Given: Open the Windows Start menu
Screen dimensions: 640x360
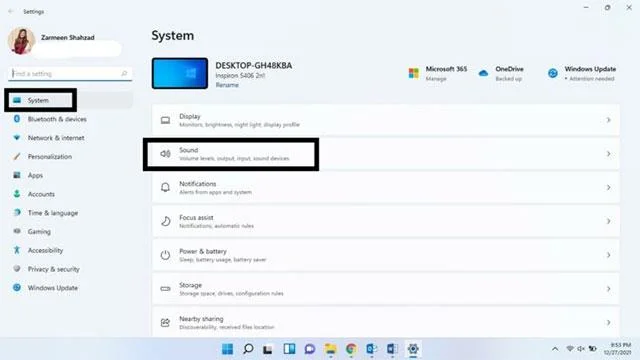Looking at the screenshot, I should (x=227, y=349).
